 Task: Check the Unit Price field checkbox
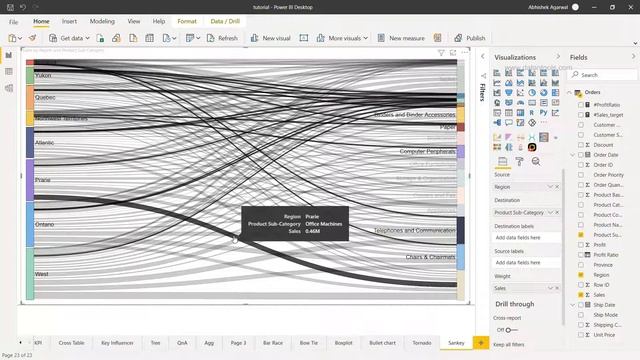coord(581,335)
